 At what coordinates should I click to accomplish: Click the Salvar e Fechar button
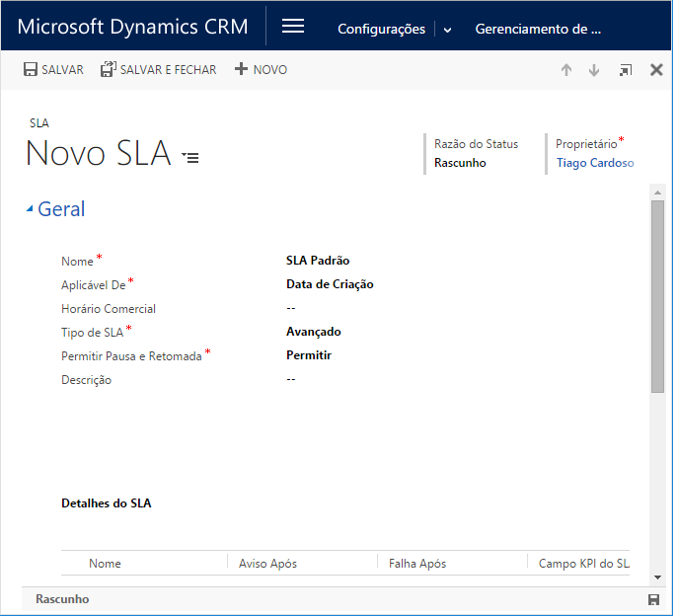(158, 70)
